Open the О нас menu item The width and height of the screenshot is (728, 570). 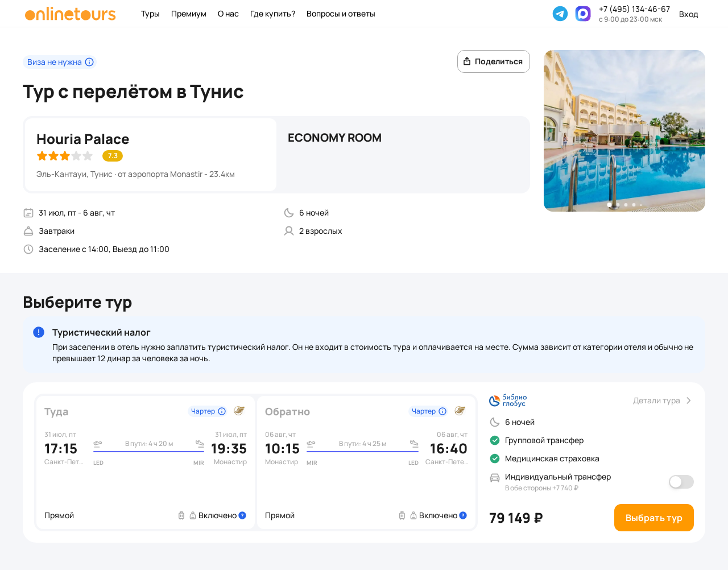click(x=228, y=14)
